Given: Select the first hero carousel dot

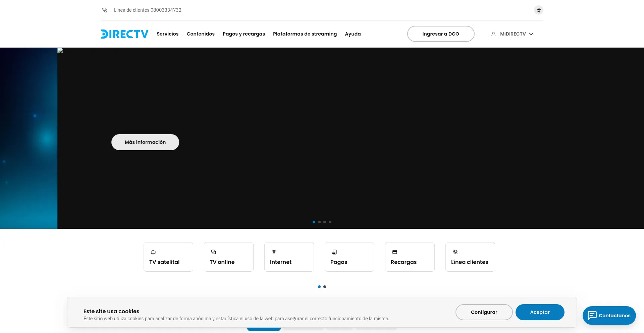Looking at the screenshot, I should pyautogui.click(x=314, y=222).
